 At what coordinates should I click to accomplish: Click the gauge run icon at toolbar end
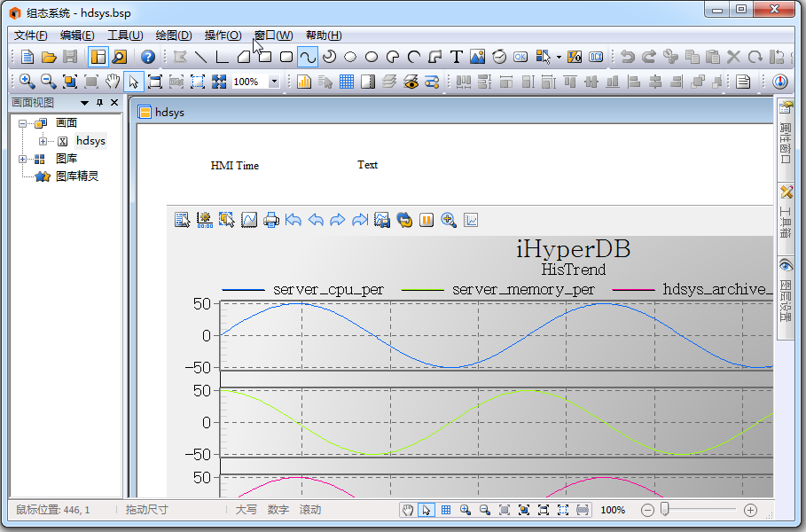[780, 82]
